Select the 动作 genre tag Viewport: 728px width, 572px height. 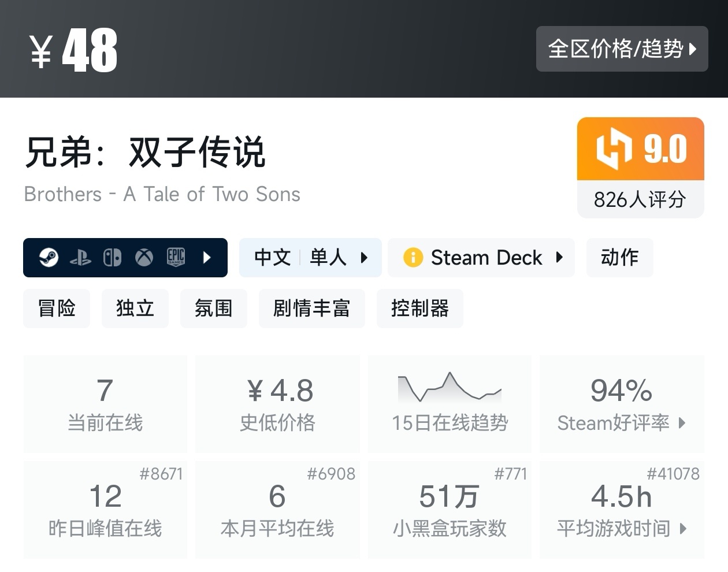619,258
